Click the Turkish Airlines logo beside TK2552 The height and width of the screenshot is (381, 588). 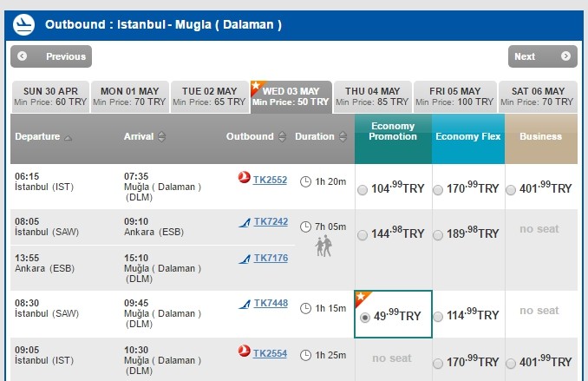[244, 179]
